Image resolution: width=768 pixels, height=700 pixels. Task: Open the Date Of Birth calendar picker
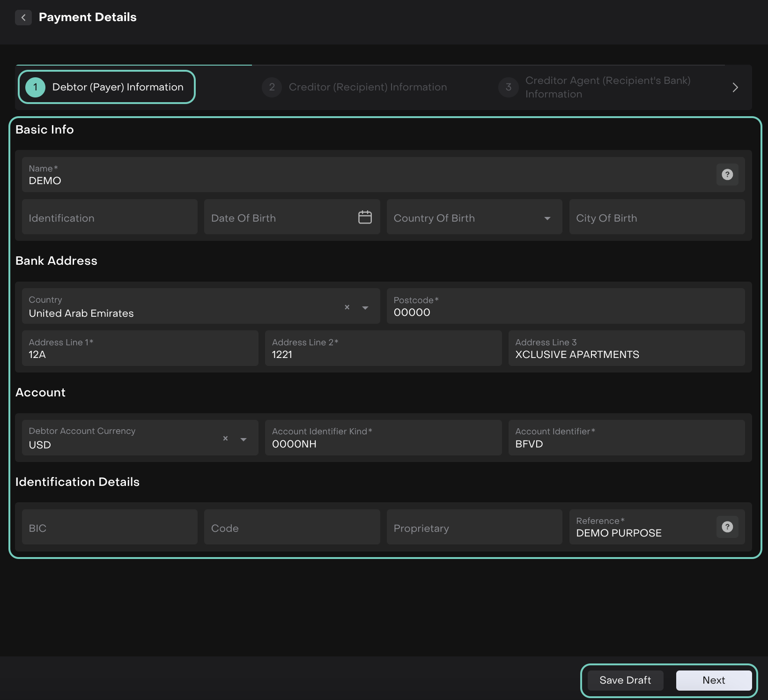coord(365,217)
